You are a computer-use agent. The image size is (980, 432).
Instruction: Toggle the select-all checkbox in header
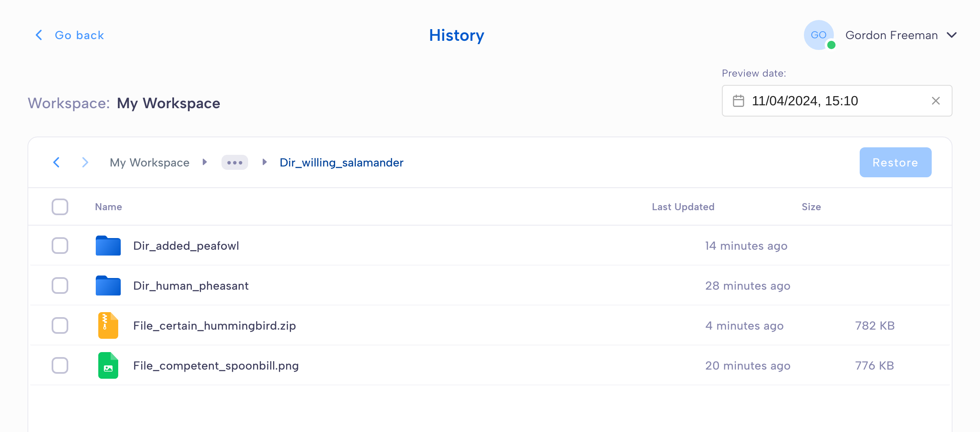[60, 207]
